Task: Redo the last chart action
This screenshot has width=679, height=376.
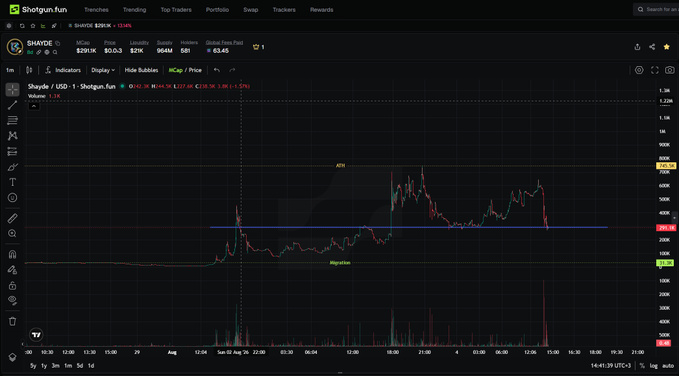Action: coord(232,70)
